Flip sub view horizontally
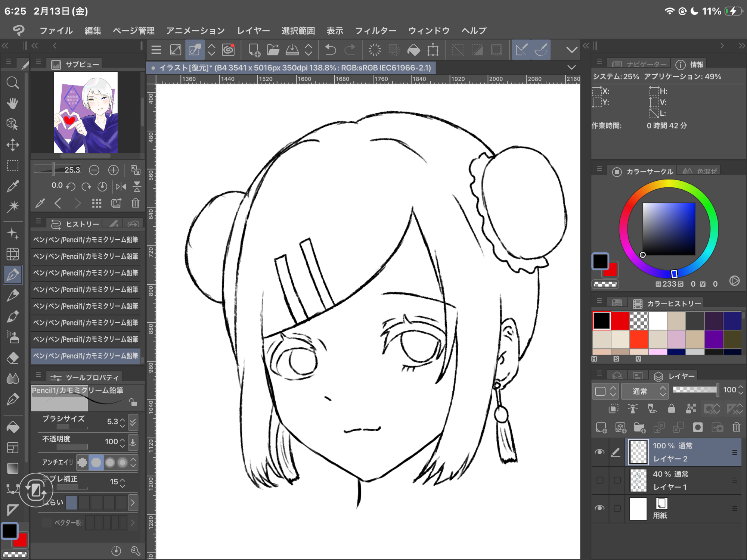Viewport: 747px width, 560px height. 121,186
